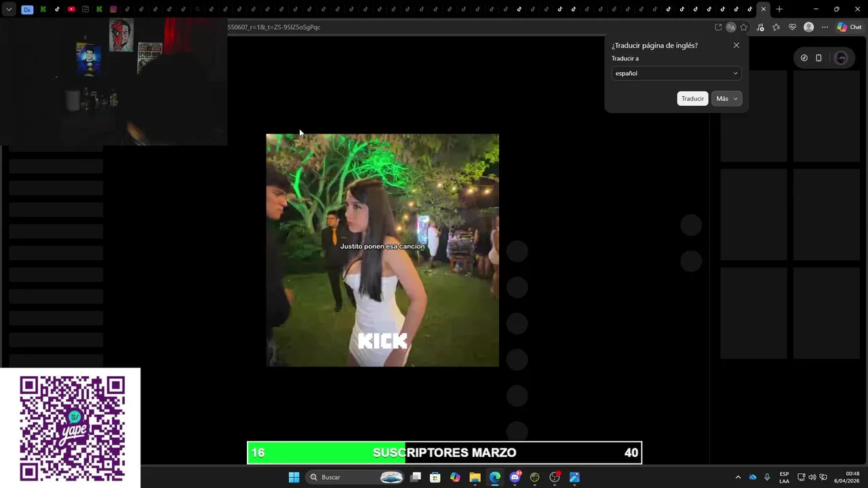Image resolution: width=868 pixels, height=488 pixels.
Task: Open the music note extension icon
Action: click(x=760, y=27)
